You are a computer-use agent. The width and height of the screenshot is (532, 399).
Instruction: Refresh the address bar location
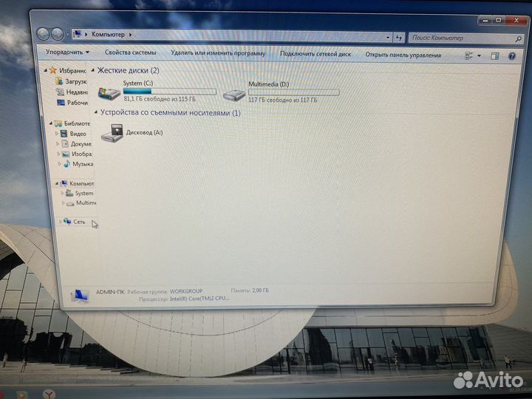tap(399, 38)
